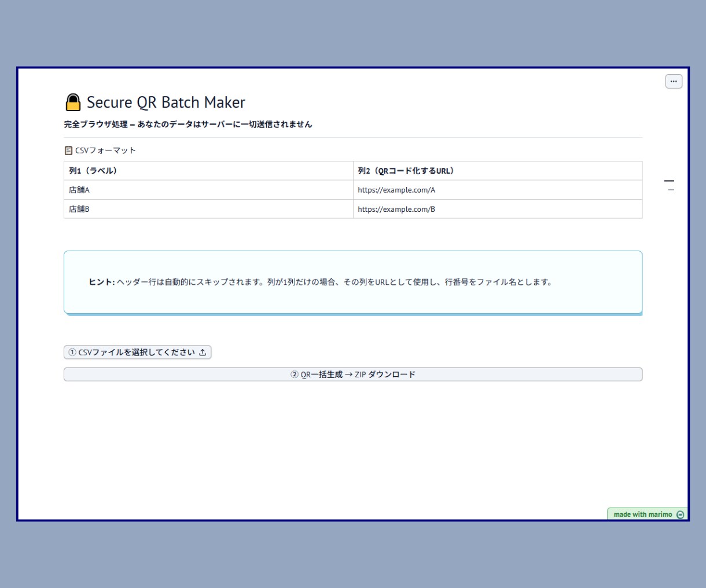Click the outline marker on the right edge
This screenshot has width=706, height=588.
click(x=669, y=181)
